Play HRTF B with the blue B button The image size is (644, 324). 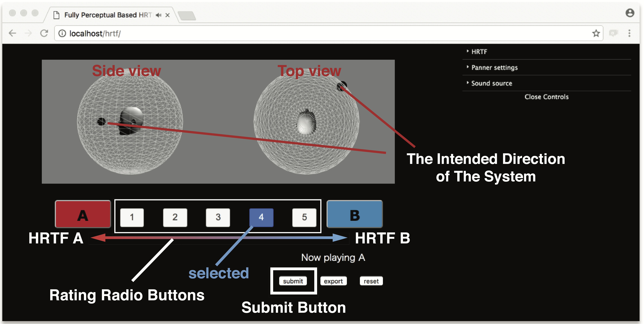[354, 214]
